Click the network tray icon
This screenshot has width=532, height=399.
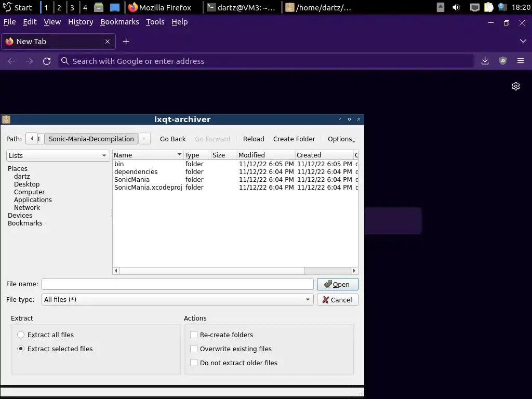(474, 7)
